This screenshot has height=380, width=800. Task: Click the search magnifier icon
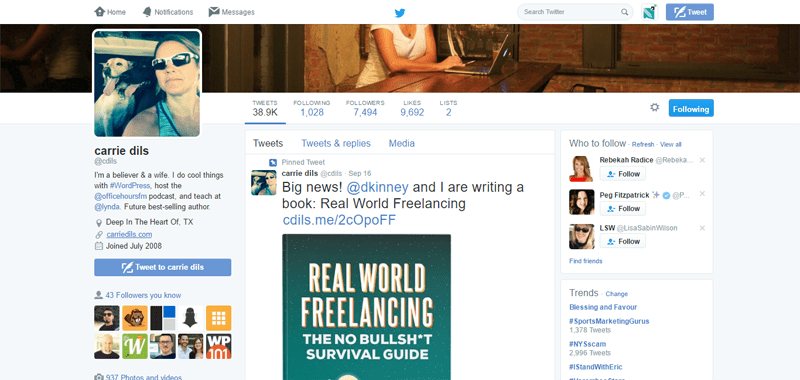624,12
